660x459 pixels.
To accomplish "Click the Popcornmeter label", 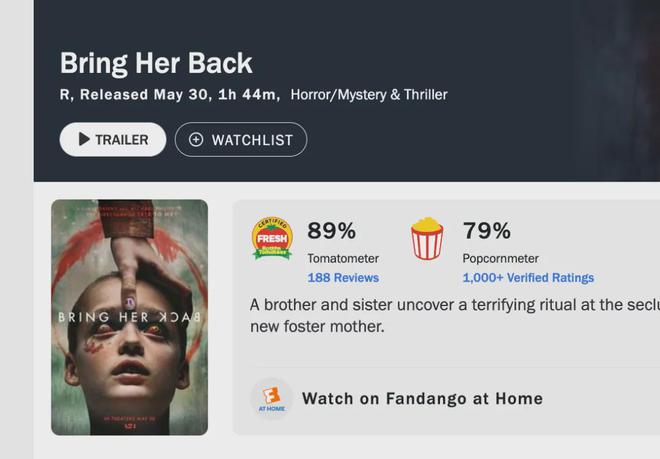I will point(500,259).
